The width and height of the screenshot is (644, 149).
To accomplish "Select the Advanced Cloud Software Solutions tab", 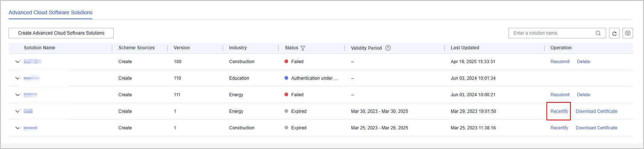I will pos(50,12).
